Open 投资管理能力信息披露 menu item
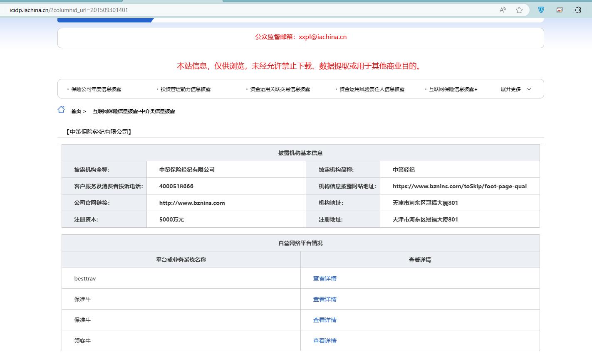592x364 pixels. [186, 89]
